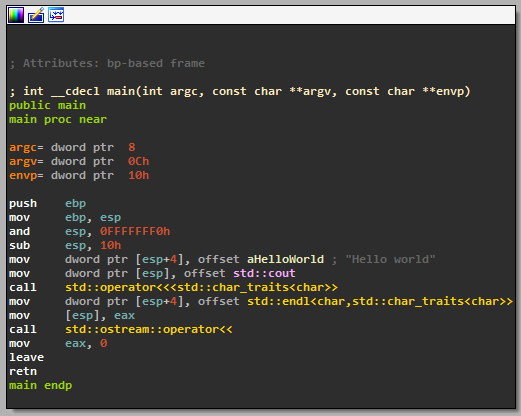The image size is (521, 416).
Task: Click the 'main proc near' line
Action: 58,120
